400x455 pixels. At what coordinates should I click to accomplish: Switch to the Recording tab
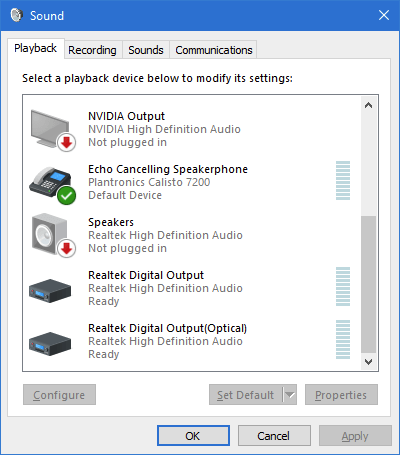92,50
